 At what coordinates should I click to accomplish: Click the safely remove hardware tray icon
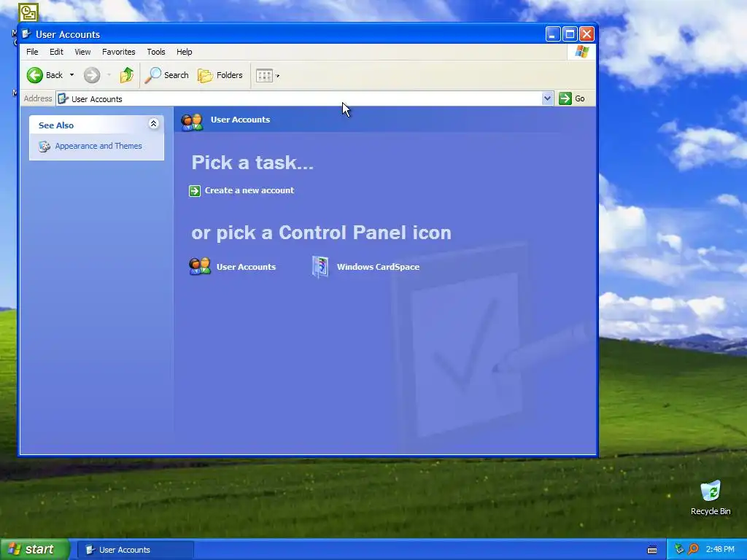(x=679, y=549)
